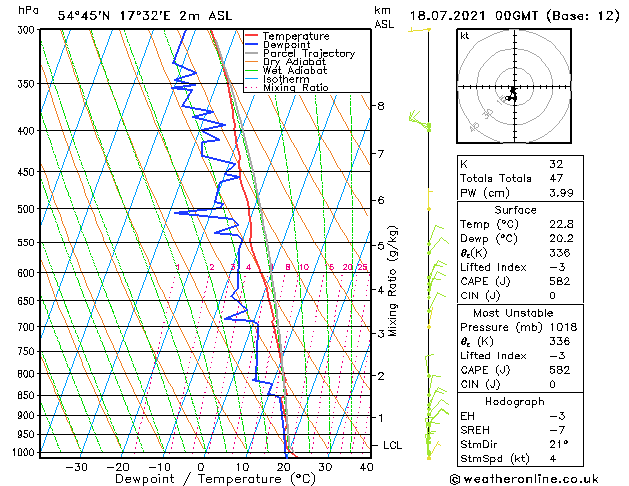This screenshot has height=486, width=629.
Task: Select the 'Wet Adiabat' legend label
Action: [295, 70]
